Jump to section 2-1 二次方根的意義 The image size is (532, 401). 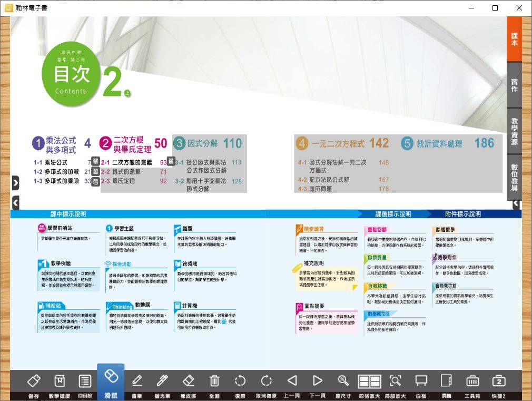tap(134, 162)
